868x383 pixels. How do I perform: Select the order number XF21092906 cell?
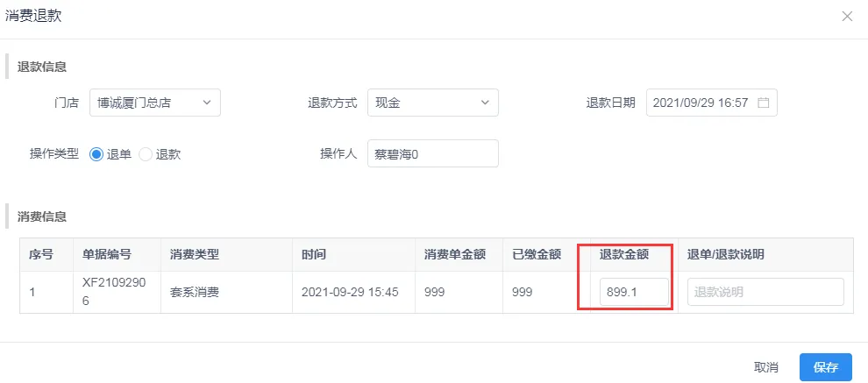click(x=104, y=292)
